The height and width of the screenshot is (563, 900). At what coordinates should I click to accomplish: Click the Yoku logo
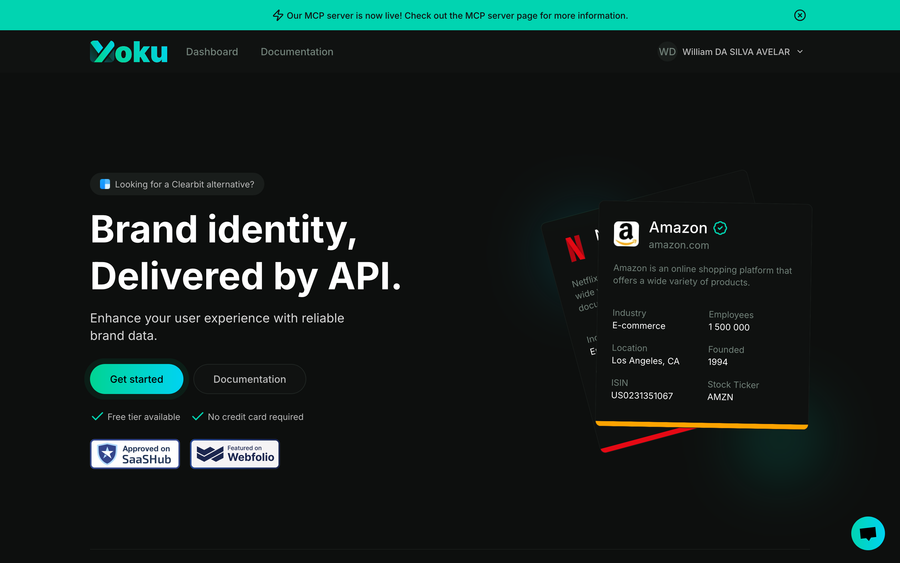129,52
